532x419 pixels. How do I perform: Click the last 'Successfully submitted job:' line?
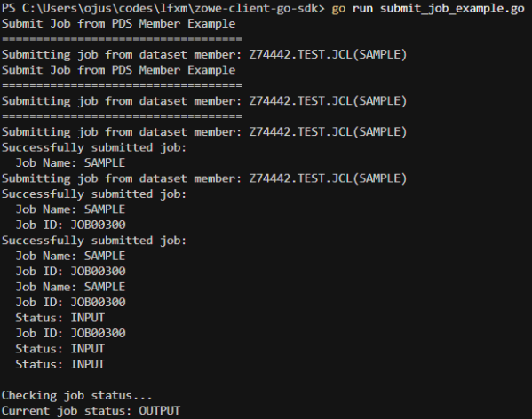(94, 241)
